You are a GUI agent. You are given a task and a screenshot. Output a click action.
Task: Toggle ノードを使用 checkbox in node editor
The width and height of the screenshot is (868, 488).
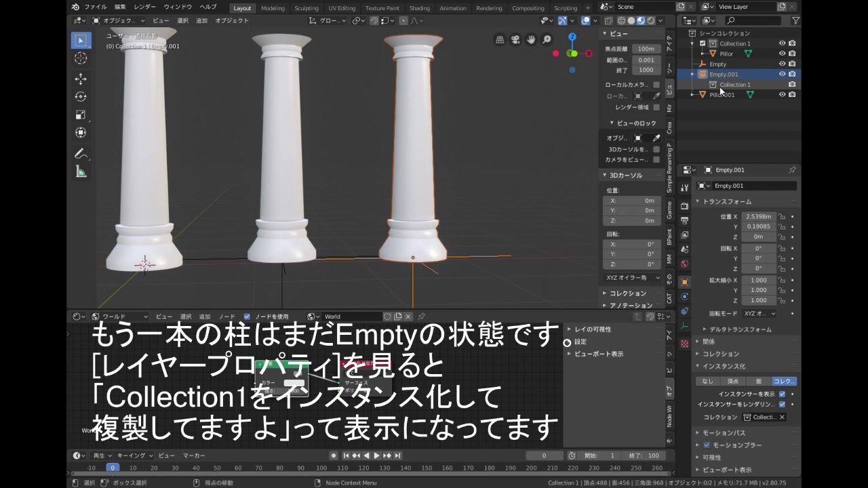click(247, 317)
